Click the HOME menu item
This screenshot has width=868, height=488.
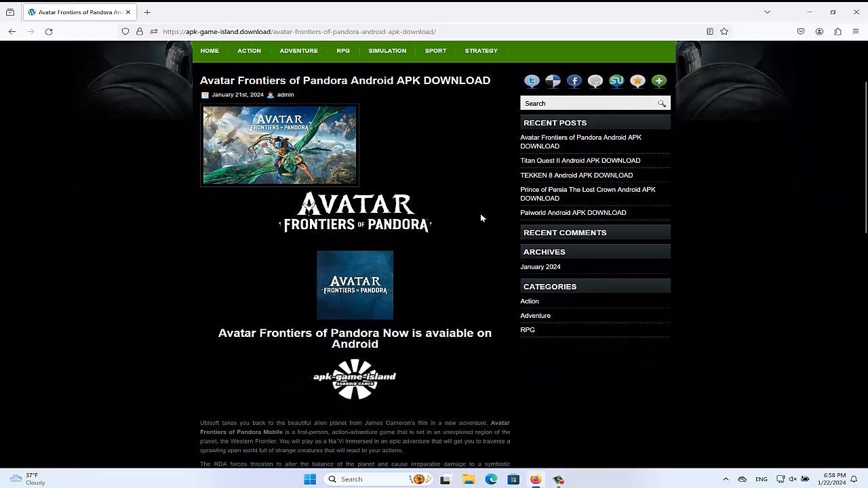(x=210, y=51)
